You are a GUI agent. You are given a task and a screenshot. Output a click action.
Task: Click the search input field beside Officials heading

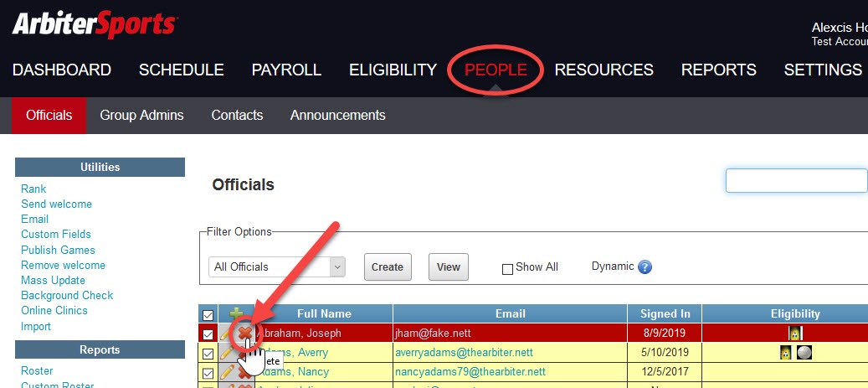click(796, 181)
